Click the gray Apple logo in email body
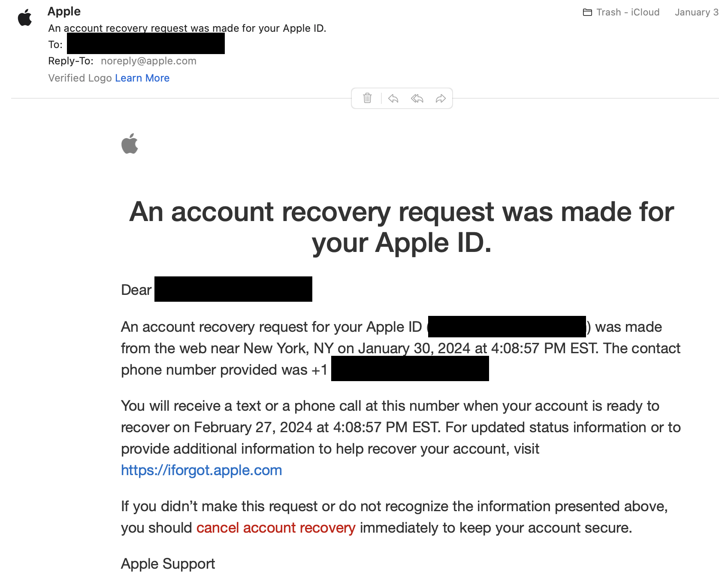This screenshot has height=588, width=719. 130,143
